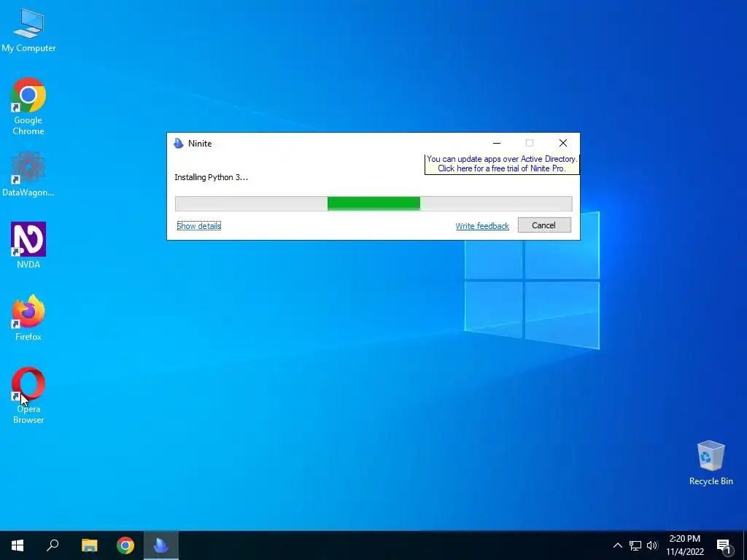Viewport: 747px width, 560px height.
Task: Expand Show details in Ninite
Action: [x=198, y=226]
